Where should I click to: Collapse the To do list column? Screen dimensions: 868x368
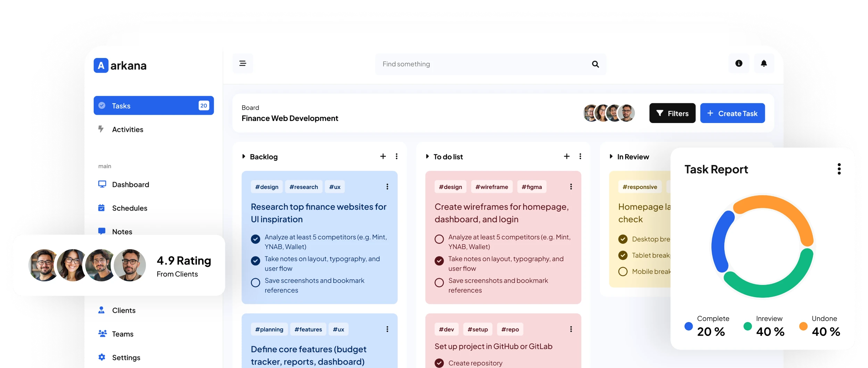click(427, 156)
